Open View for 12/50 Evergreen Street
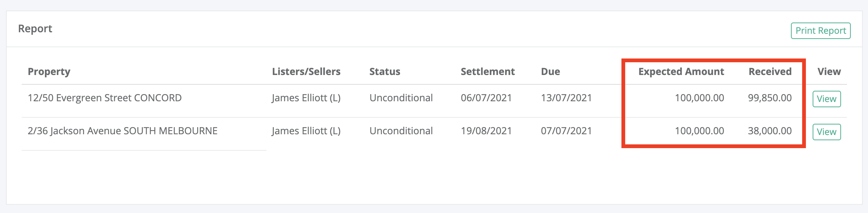The image size is (868, 213). [x=826, y=99]
